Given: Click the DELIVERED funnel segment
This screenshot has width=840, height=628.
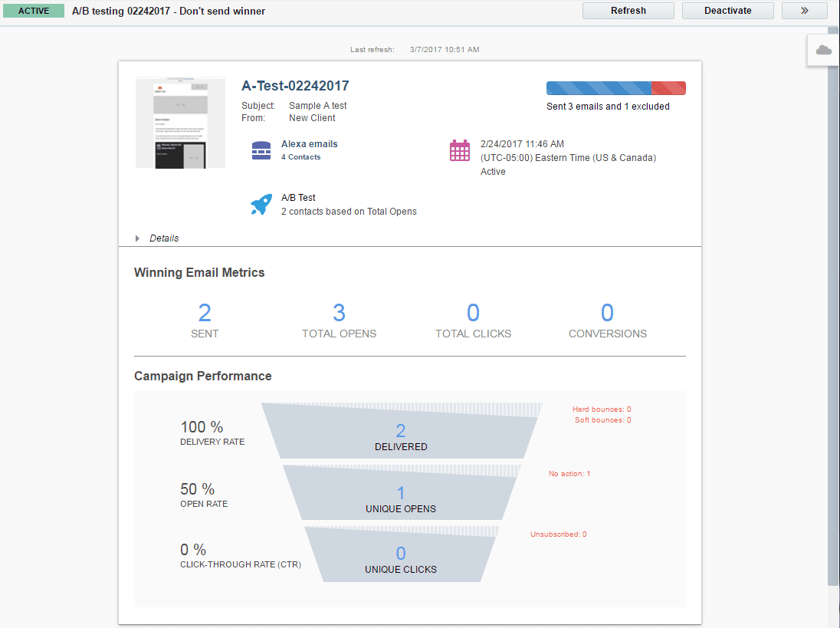Looking at the screenshot, I should [401, 431].
